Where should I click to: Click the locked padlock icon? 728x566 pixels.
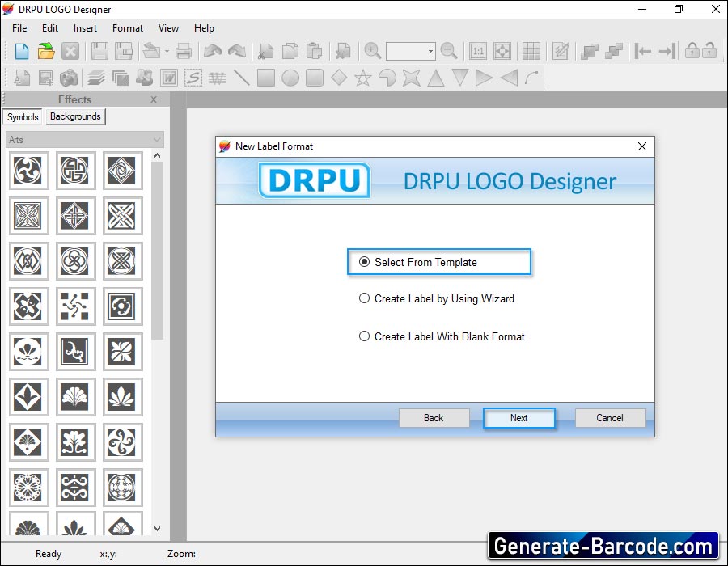coord(692,51)
